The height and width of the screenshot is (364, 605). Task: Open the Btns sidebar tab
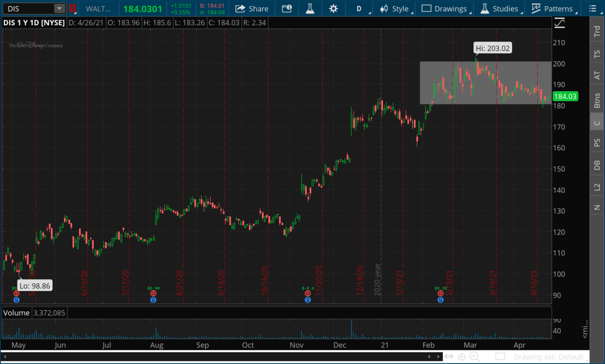pos(597,100)
